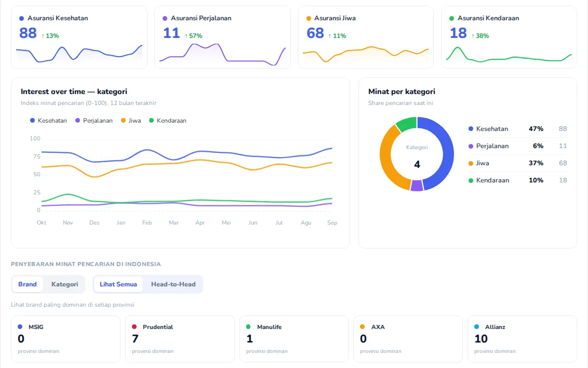
Task: Switch to the Kategori tab
Action: pyautogui.click(x=64, y=284)
